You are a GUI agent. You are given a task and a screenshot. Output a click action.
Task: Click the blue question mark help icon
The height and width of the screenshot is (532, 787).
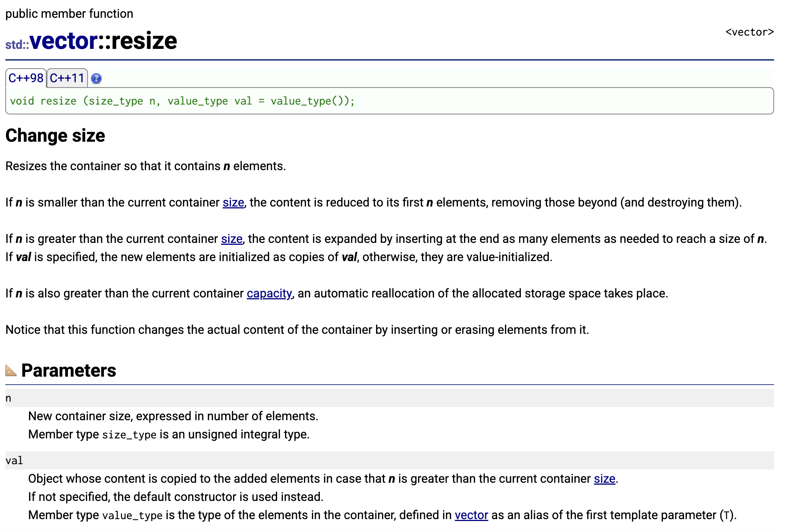[96, 78]
